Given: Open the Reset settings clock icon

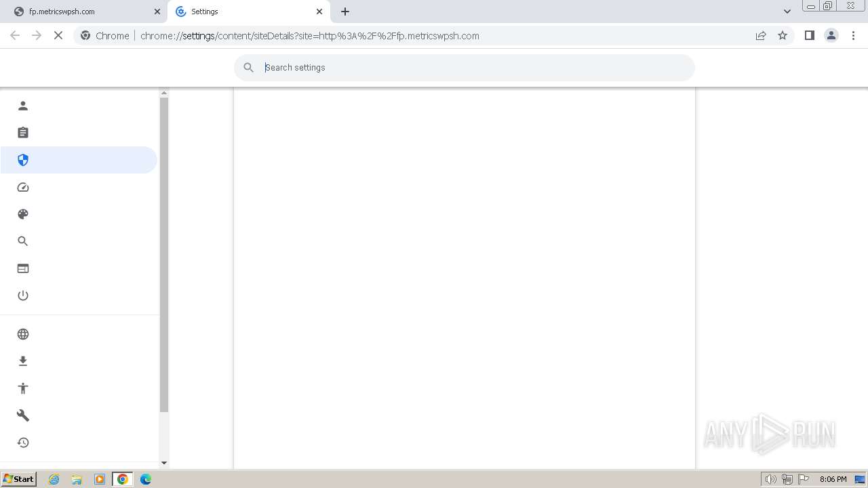Looking at the screenshot, I should [x=23, y=443].
